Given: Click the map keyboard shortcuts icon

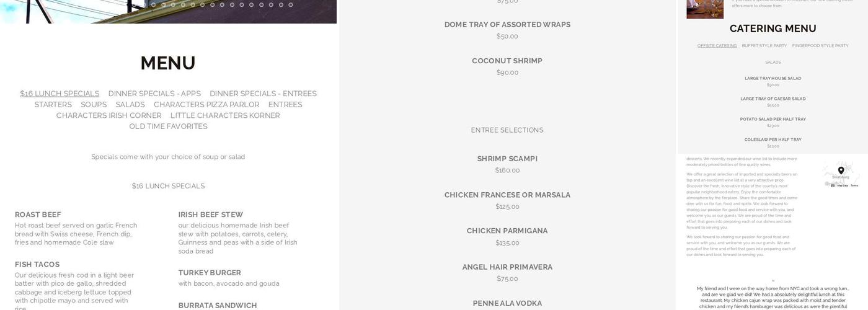Looking at the screenshot, I should click(833, 185).
